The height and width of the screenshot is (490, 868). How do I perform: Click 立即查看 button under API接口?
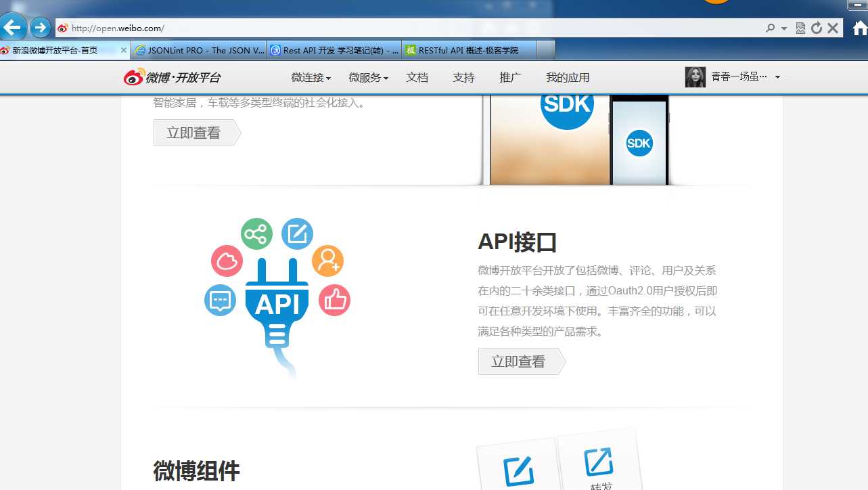522,361
